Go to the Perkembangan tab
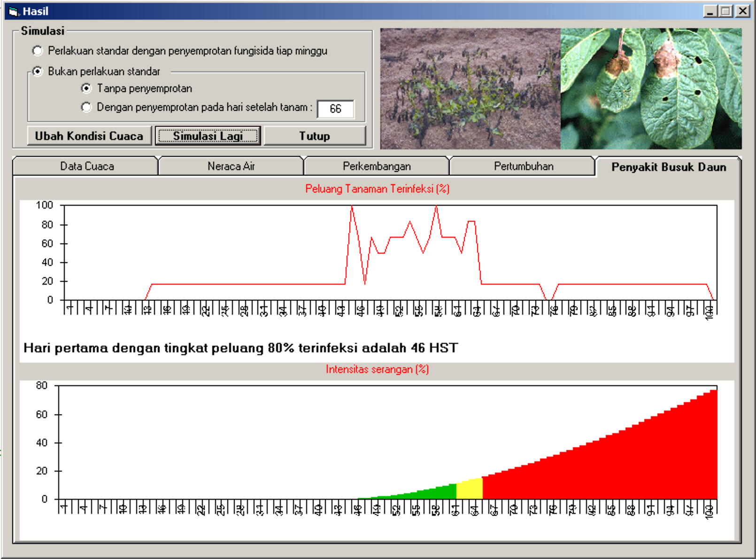Viewport: 756px width, 559px height. tap(377, 166)
